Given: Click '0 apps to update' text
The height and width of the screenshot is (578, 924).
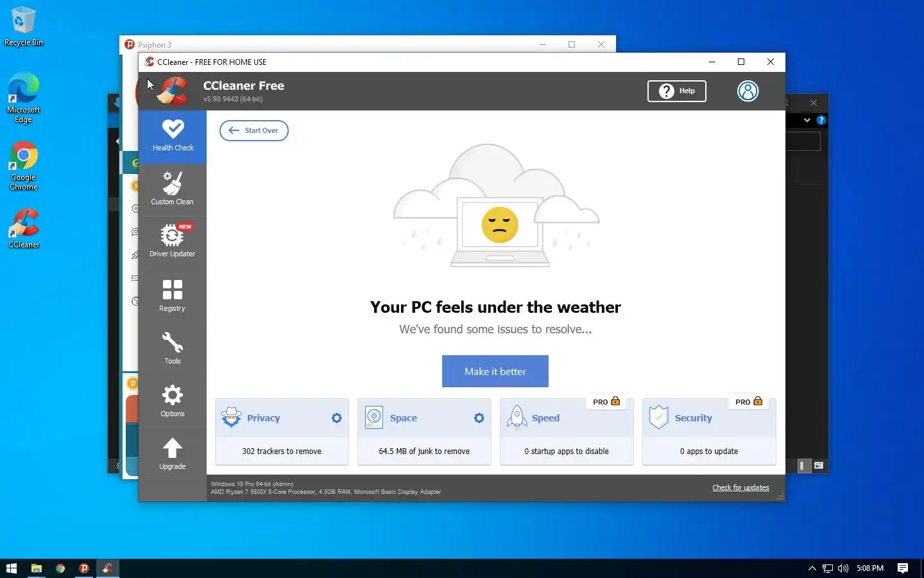Looking at the screenshot, I should click(x=709, y=451).
